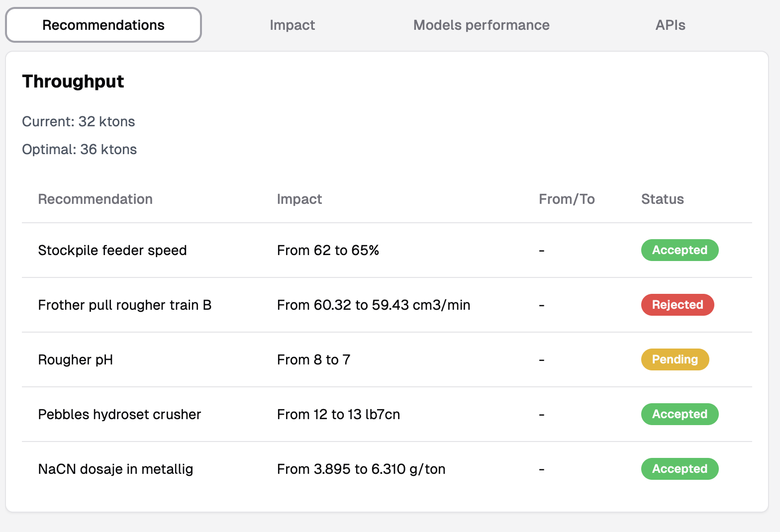
Task: Go to the APIs tab
Action: (x=670, y=25)
